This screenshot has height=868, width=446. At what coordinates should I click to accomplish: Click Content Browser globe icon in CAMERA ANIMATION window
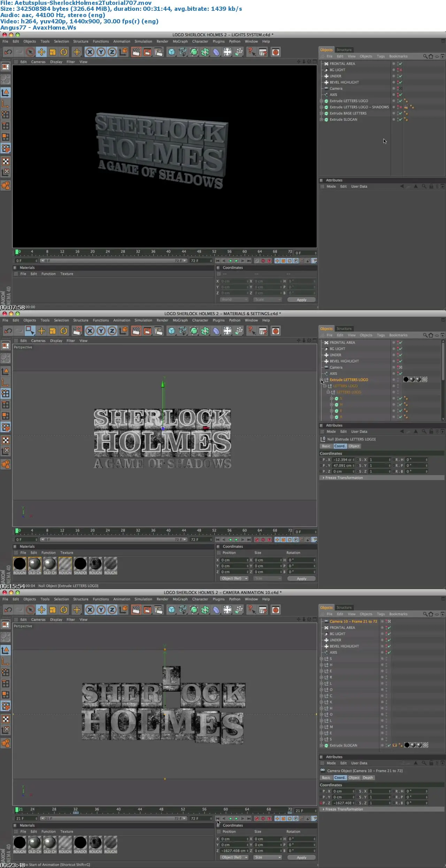(276, 610)
